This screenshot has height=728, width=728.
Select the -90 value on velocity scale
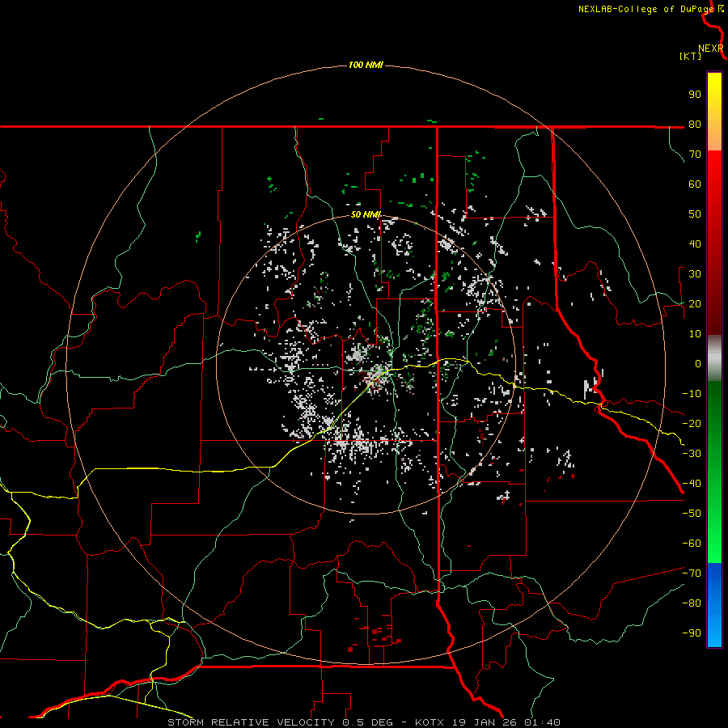point(692,633)
